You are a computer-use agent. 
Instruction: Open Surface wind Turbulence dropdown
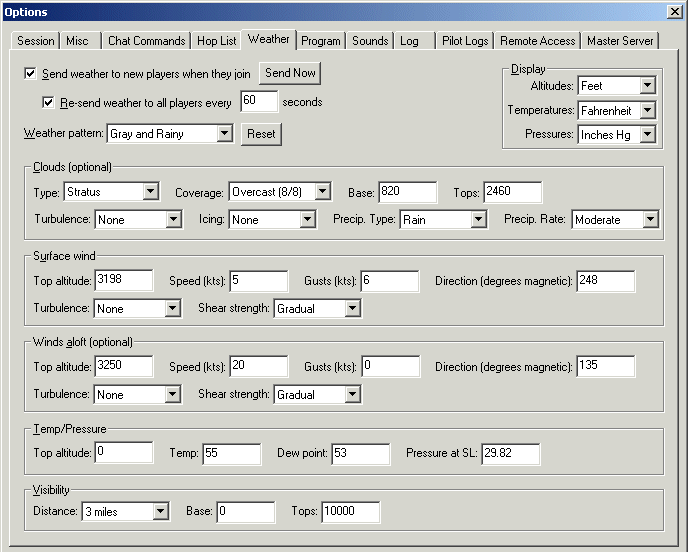click(x=138, y=308)
